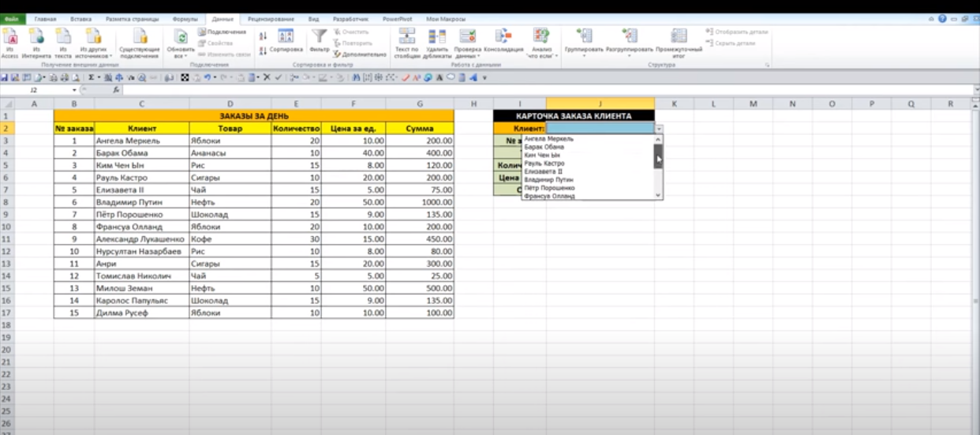Image resolution: width=980 pixels, height=435 pixels.
Task: Click the Help question mark icon
Action: click(x=942, y=18)
